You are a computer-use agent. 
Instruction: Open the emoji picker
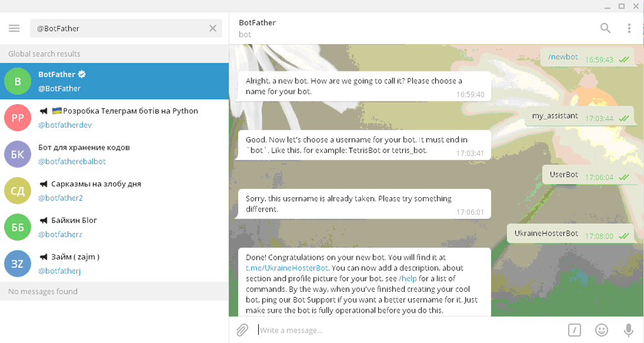[x=602, y=330]
